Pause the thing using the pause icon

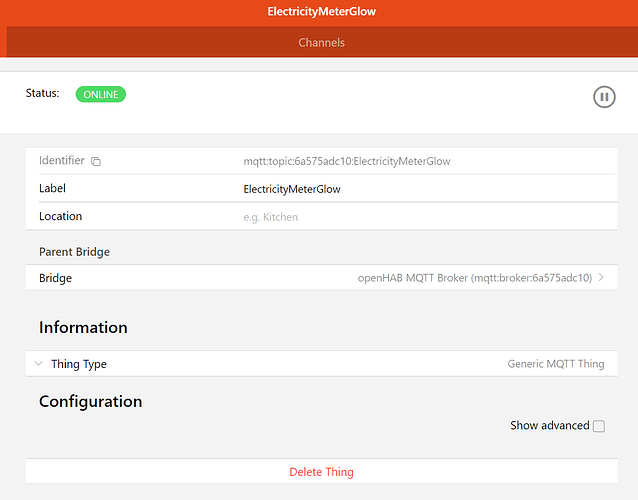[x=604, y=97]
